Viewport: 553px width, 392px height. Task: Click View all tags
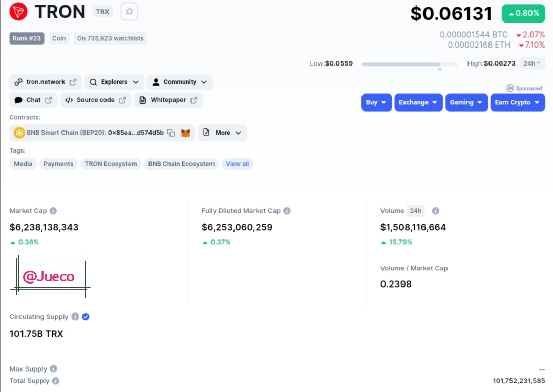click(x=238, y=164)
